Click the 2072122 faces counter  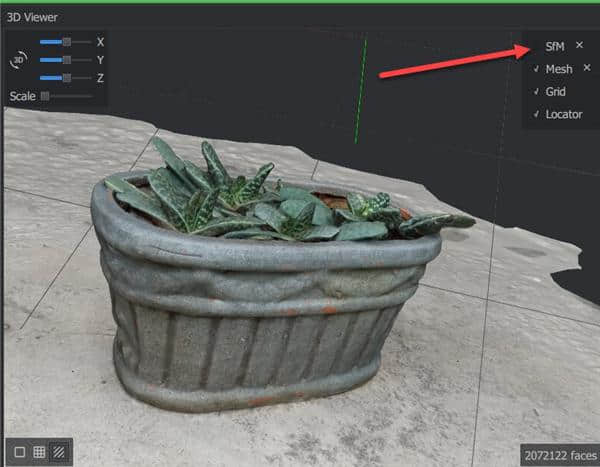click(560, 456)
